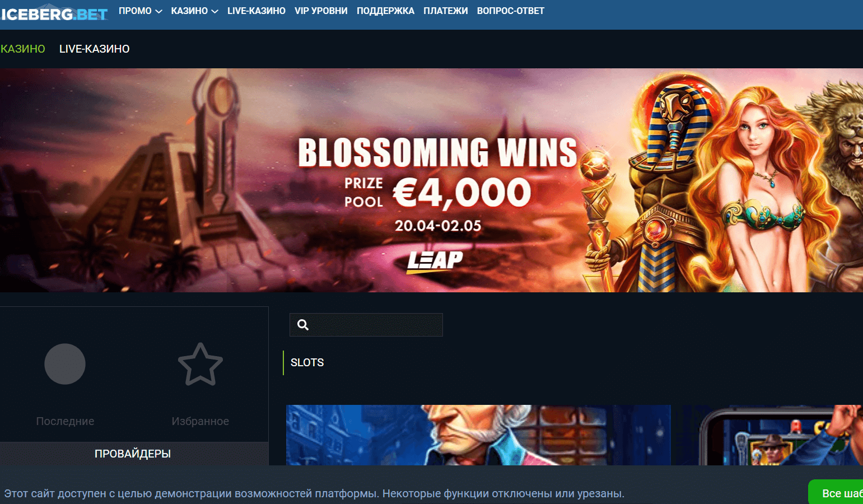
Task: Expand the ПРОВАЙДЕРЫ section
Action: click(133, 454)
